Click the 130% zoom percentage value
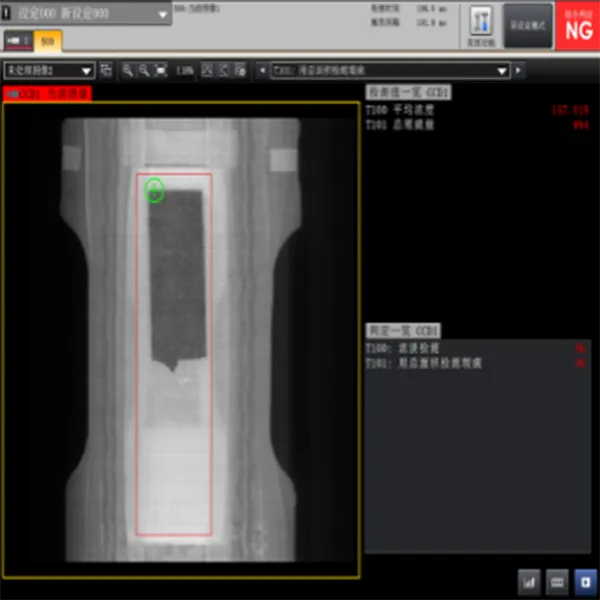The width and height of the screenshot is (600, 600). 184,70
